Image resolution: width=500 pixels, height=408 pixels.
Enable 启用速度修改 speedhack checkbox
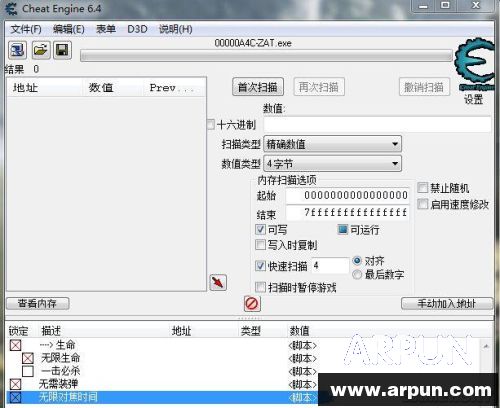(423, 204)
